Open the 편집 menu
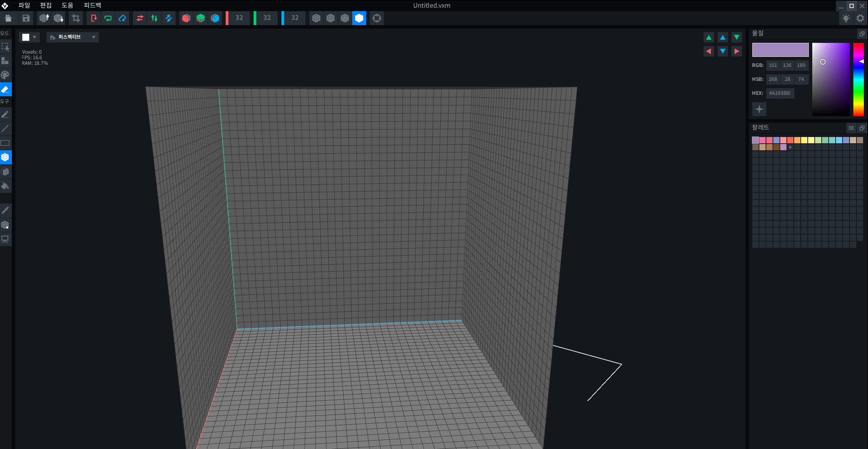This screenshot has height=449, width=868. [46, 5]
